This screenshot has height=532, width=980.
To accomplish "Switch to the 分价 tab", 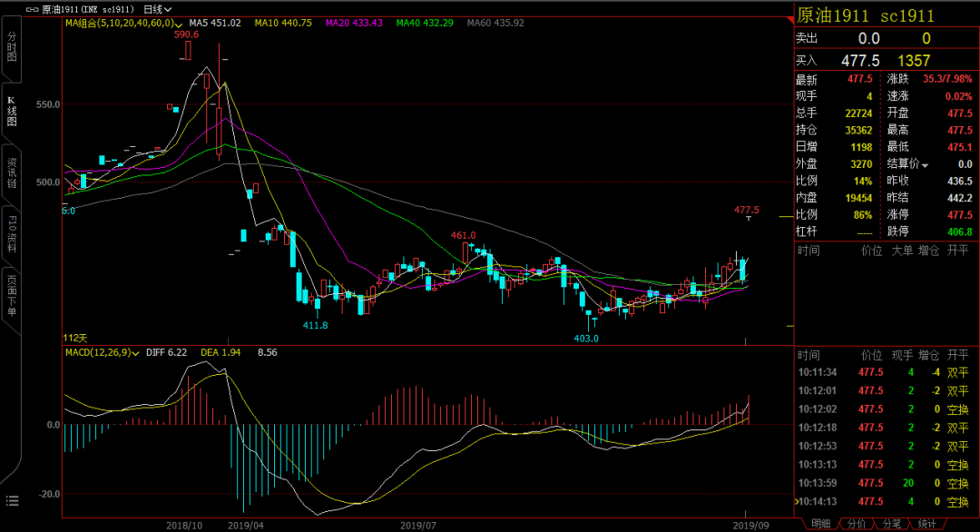I will click(856, 524).
